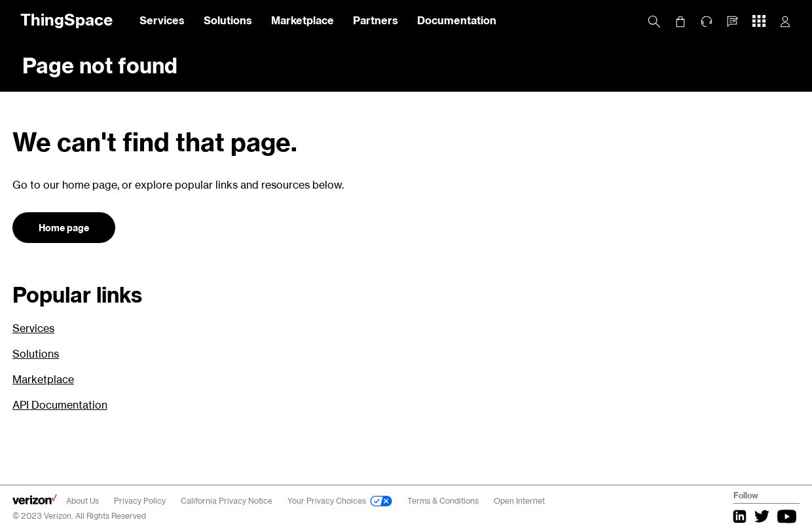Open the API Documentation link

(x=60, y=405)
